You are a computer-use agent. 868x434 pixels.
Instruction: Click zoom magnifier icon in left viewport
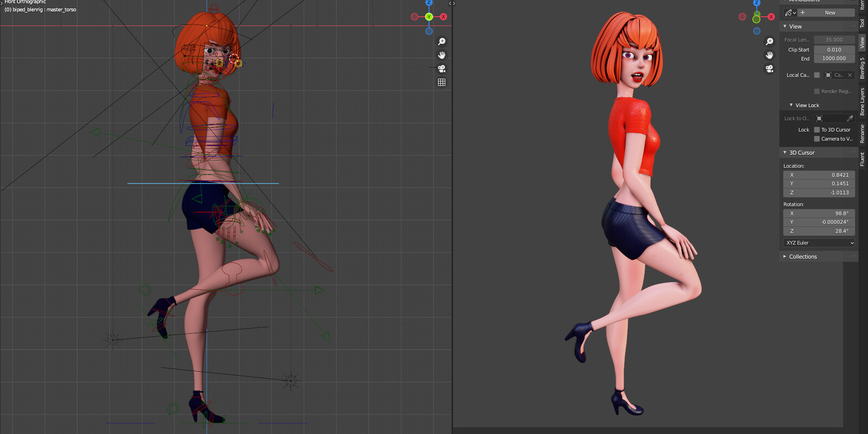point(442,42)
